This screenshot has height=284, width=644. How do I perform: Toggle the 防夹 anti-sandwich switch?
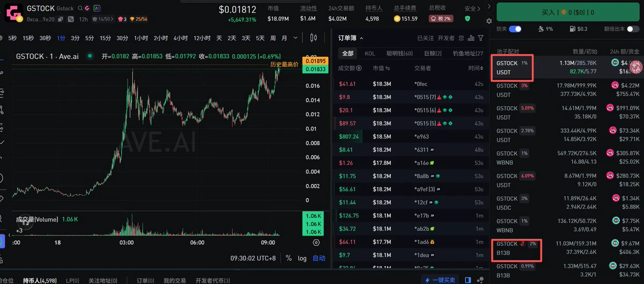[515, 29]
